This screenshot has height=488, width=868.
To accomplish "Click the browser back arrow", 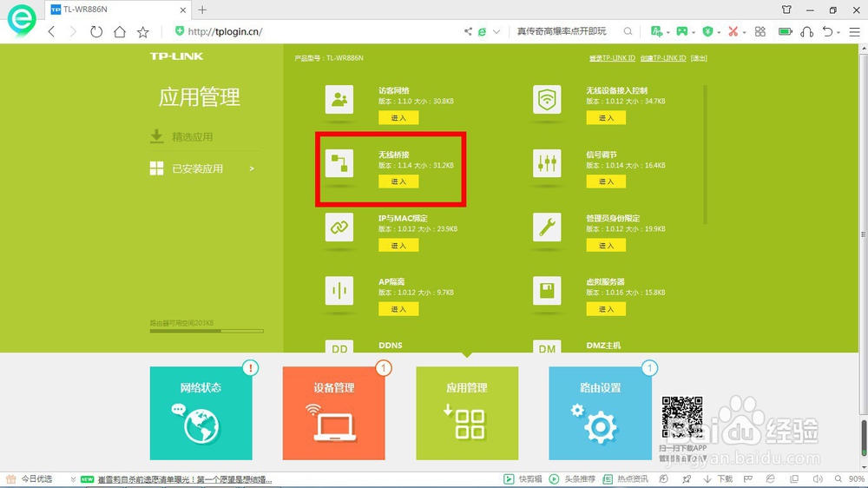I will point(51,31).
